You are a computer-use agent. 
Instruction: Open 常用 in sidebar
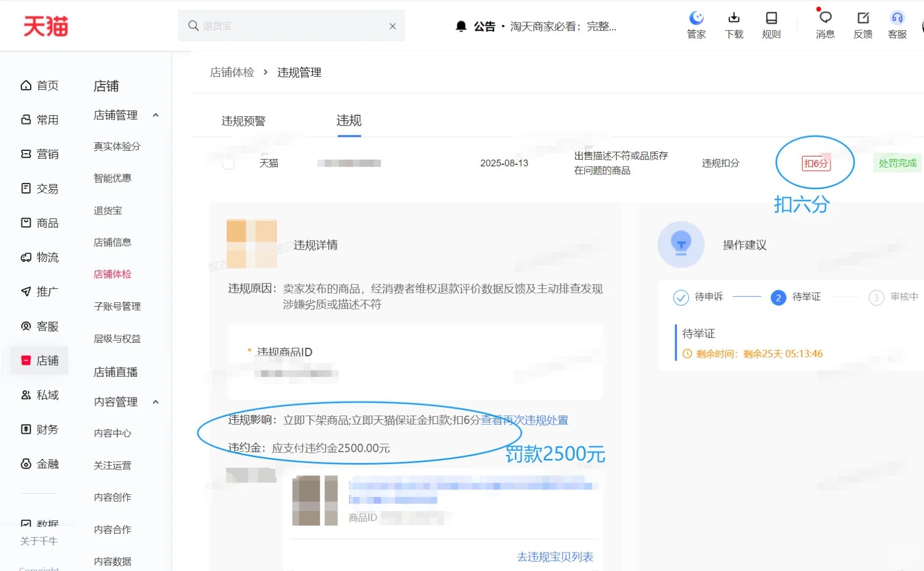click(40, 120)
